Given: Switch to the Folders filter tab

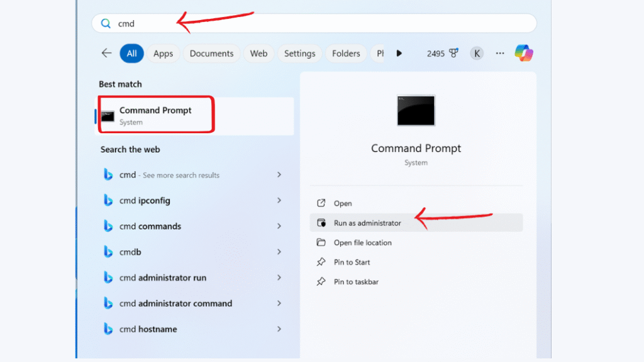Looking at the screenshot, I should 346,53.
